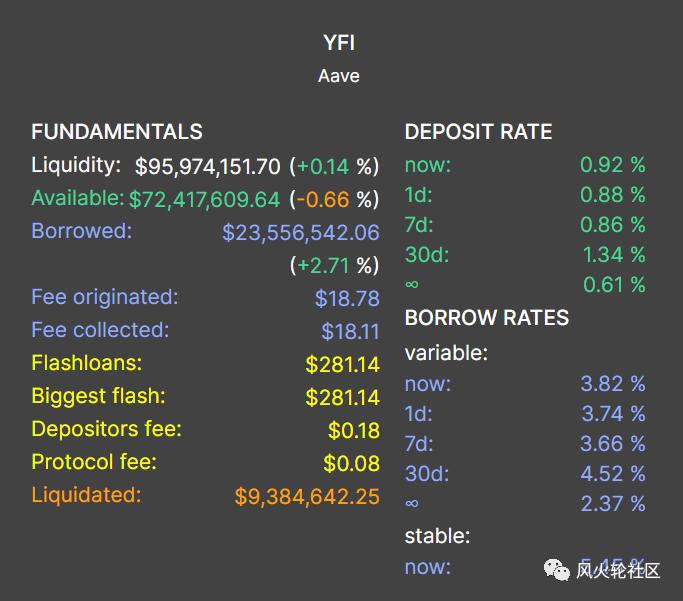Click the Borrowed amount $23,556,542.06
The image size is (683, 601).
(300, 232)
